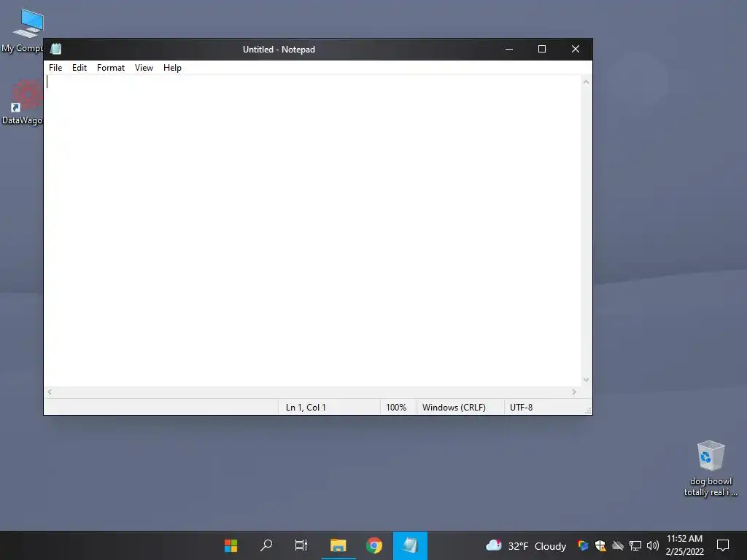The height and width of the screenshot is (560, 747).
Task: Select the DataWagon desktop shortcut
Action: click(x=22, y=102)
